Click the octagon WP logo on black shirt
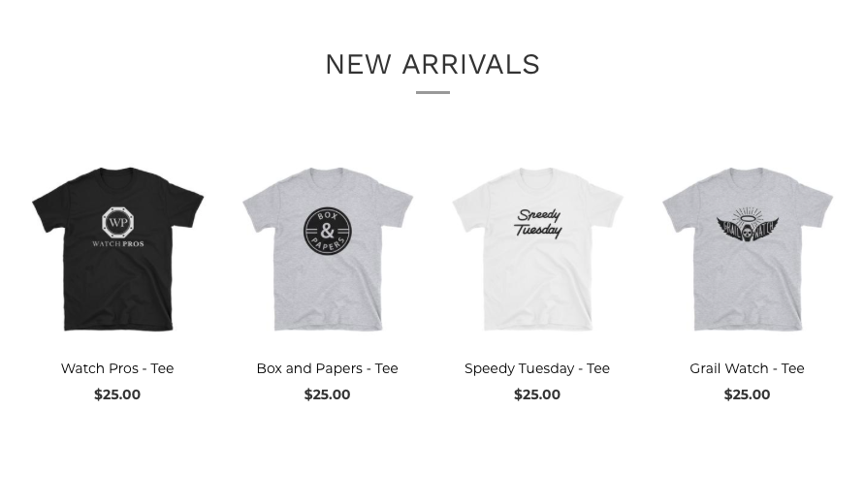Viewport: 865px width, 504px height. coord(118,222)
